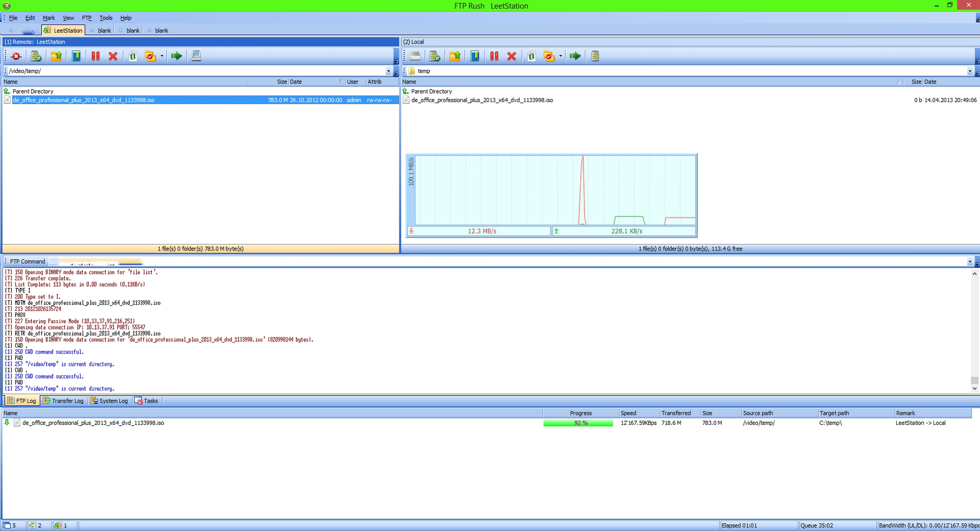Pause the transfer using the remote pause icon

point(95,56)
